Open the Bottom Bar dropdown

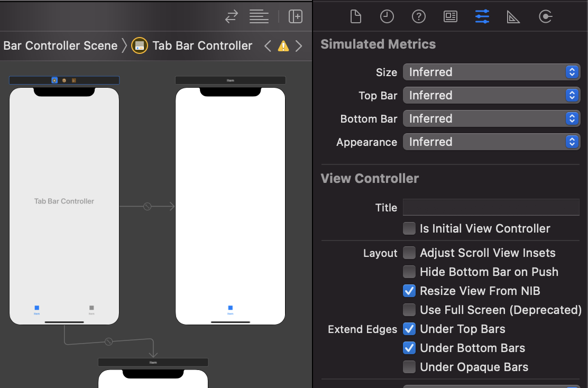point(491,118)
